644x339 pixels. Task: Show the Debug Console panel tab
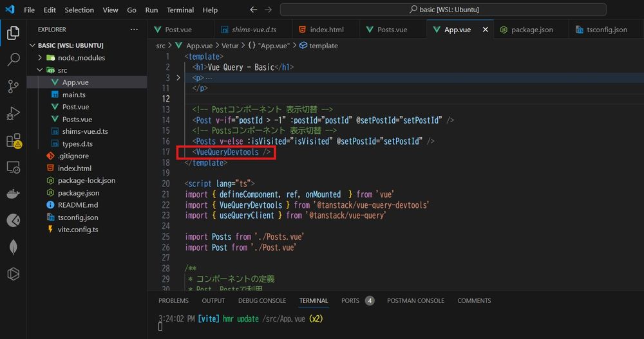coord(262,301)
